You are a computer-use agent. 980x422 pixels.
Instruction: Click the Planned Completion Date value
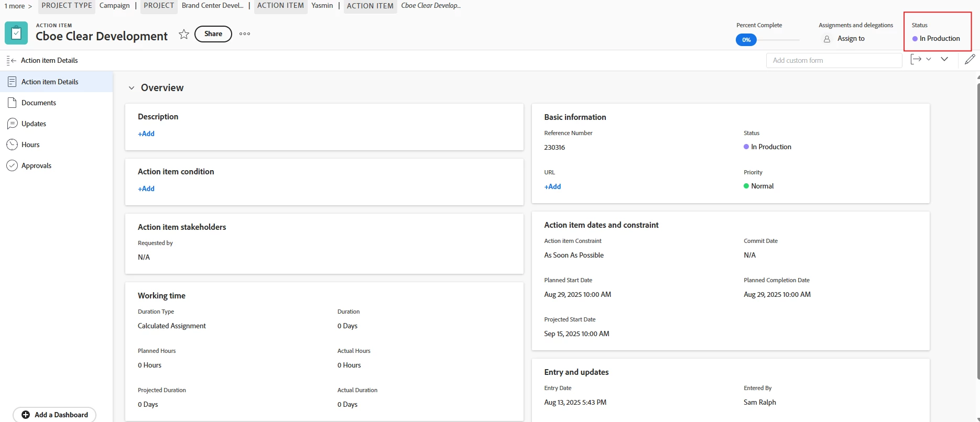[x=777, y=295]
